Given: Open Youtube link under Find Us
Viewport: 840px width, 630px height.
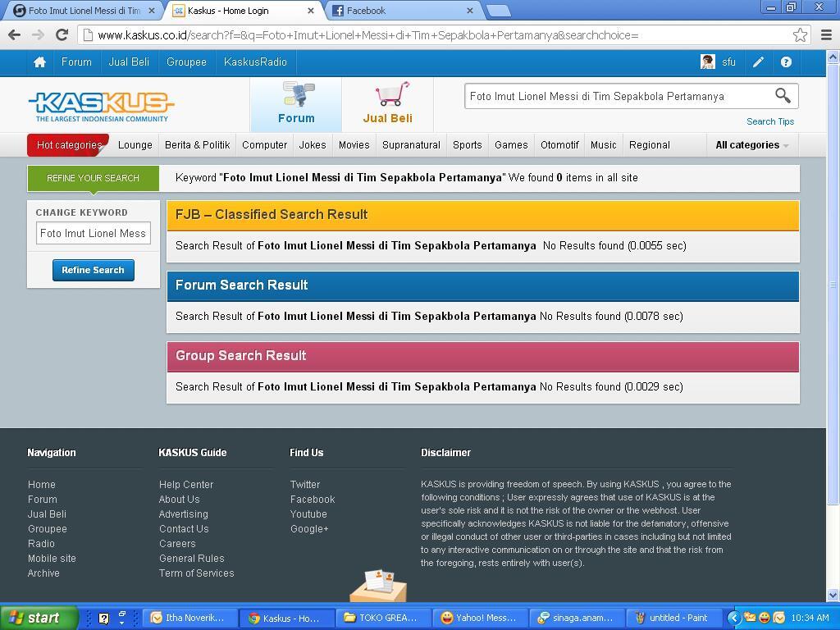Looking at the screenshot, I should pos(308,514).
